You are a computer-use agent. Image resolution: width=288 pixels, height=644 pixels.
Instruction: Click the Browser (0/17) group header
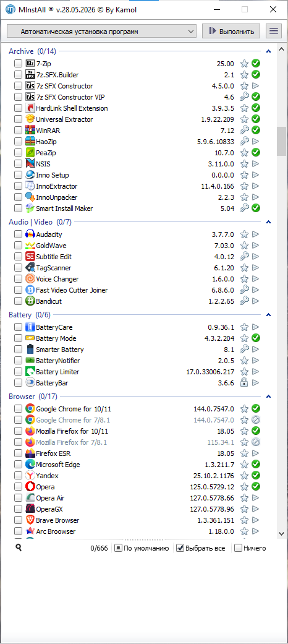pos(33,397)
